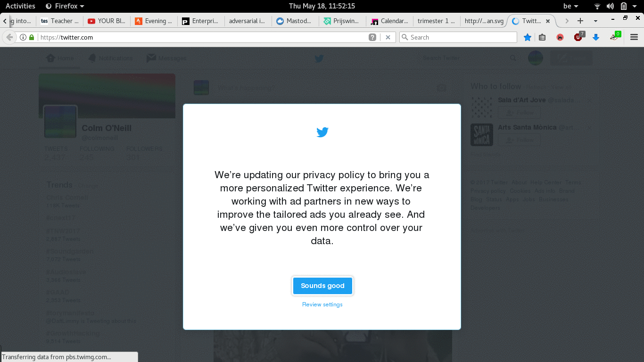Click the uBlock Origin extension icon
Viewport: 644px width, 362px height.
coord(578,37)
